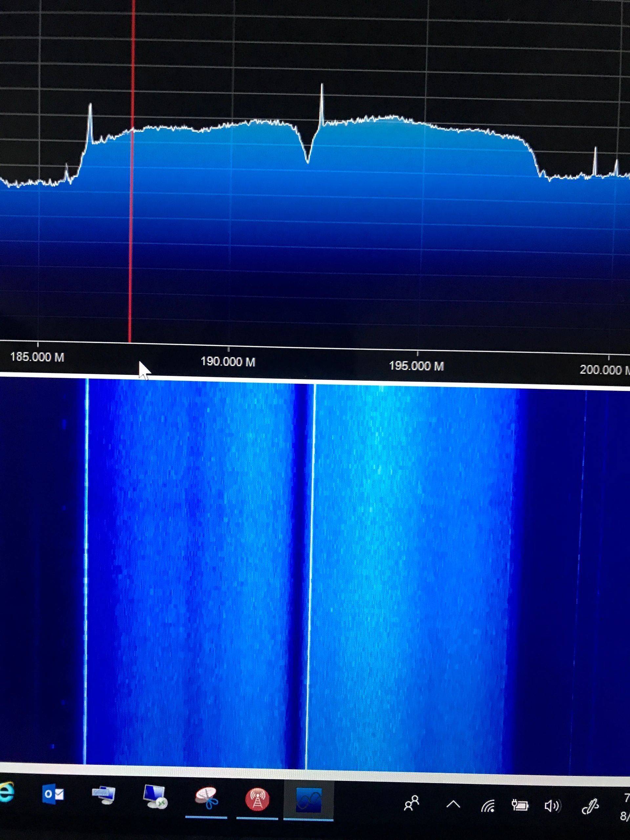Open Outlook from the taskbar
The height and width of the screenshot is (840, 630).
point(53,794)
